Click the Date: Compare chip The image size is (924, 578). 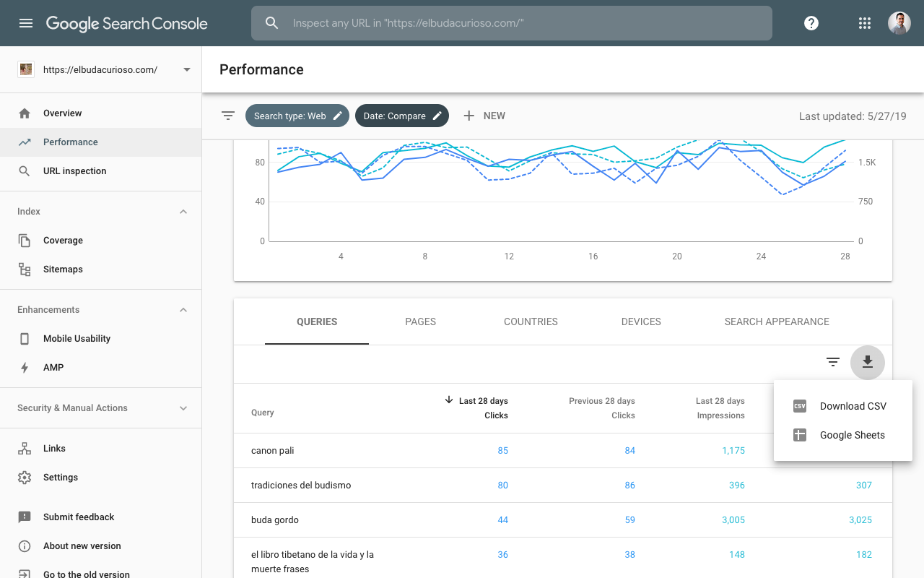pos(402,116)
